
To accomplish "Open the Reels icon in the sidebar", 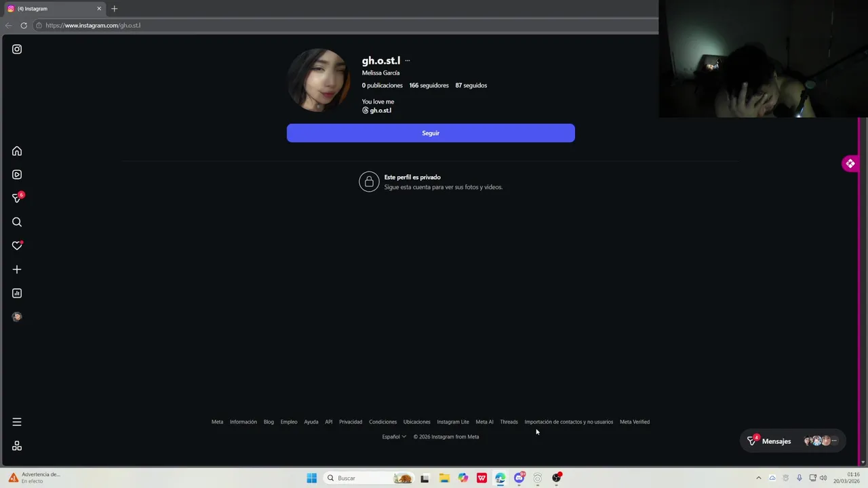I will coord(17,175).
